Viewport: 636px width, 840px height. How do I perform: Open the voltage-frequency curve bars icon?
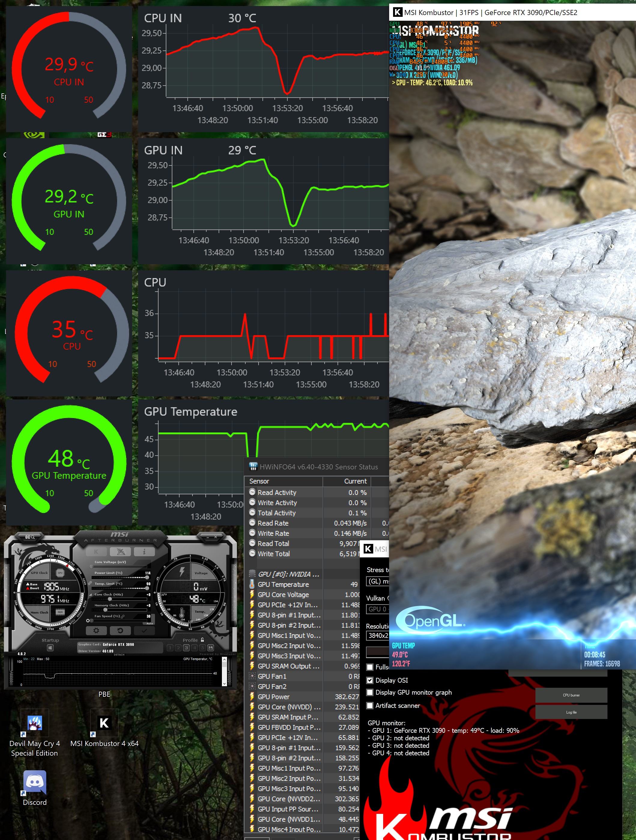tap(90, 595)
